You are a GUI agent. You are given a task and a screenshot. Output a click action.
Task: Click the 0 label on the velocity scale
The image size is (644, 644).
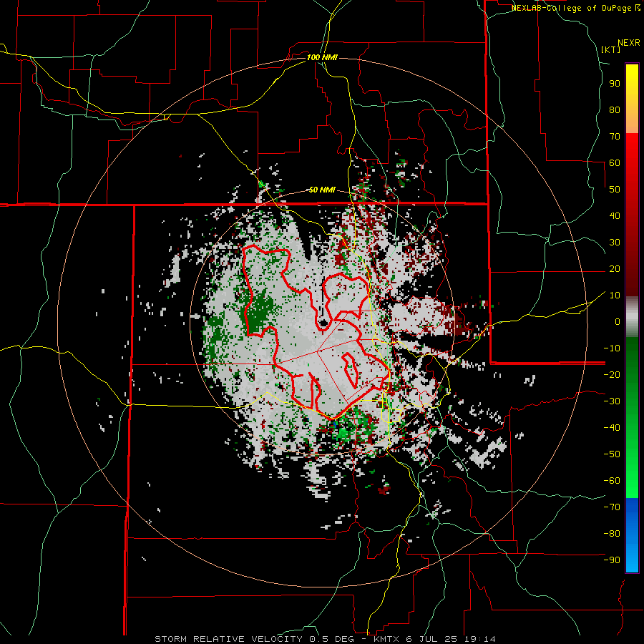point(618,321)
